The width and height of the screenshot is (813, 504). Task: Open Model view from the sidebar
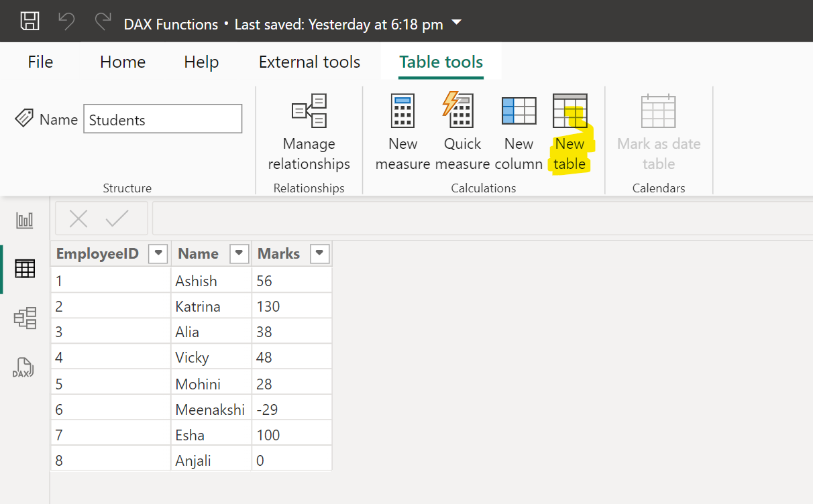pos(25,318)
